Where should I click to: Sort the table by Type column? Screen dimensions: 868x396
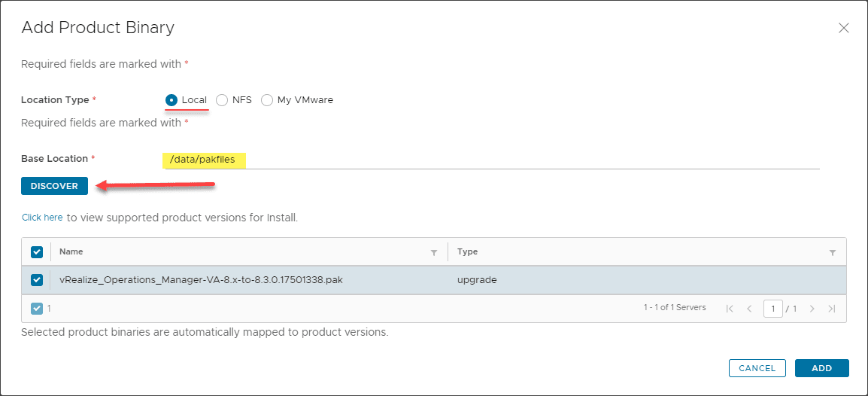[467, 252]
